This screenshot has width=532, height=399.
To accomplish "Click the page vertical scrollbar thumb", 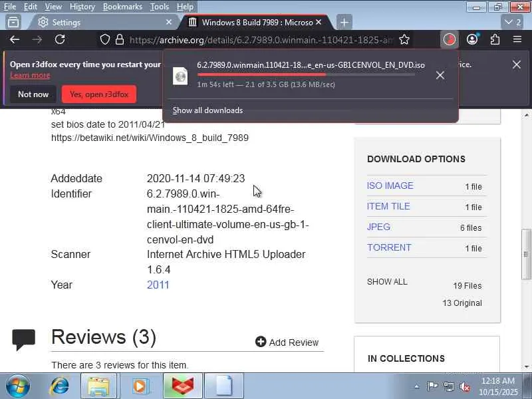I will [526, 255].
